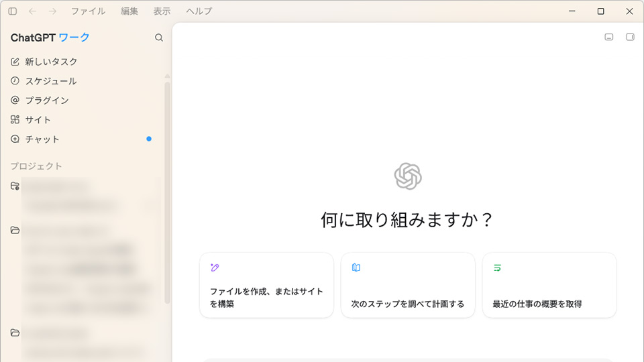Open the 表示 menu
Image resolution: width=644 pixels, height=362 pixels.
[162, 11]
